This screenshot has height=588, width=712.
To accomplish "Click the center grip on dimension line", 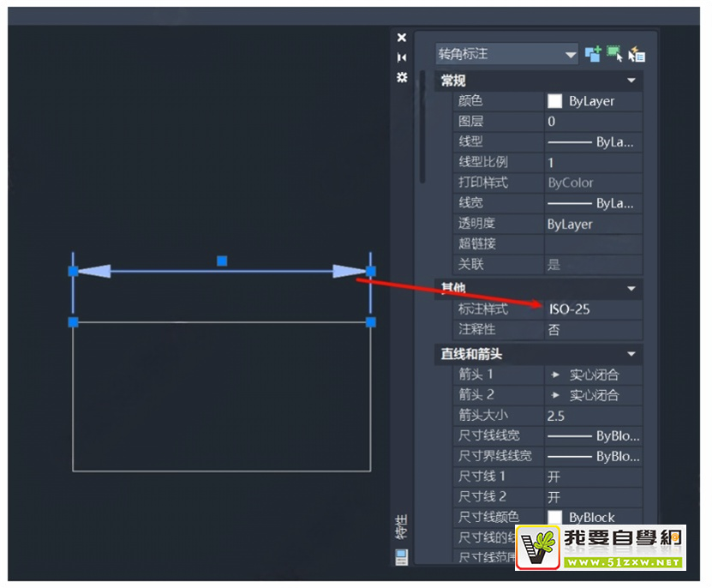I will click(x=222, y=261).
